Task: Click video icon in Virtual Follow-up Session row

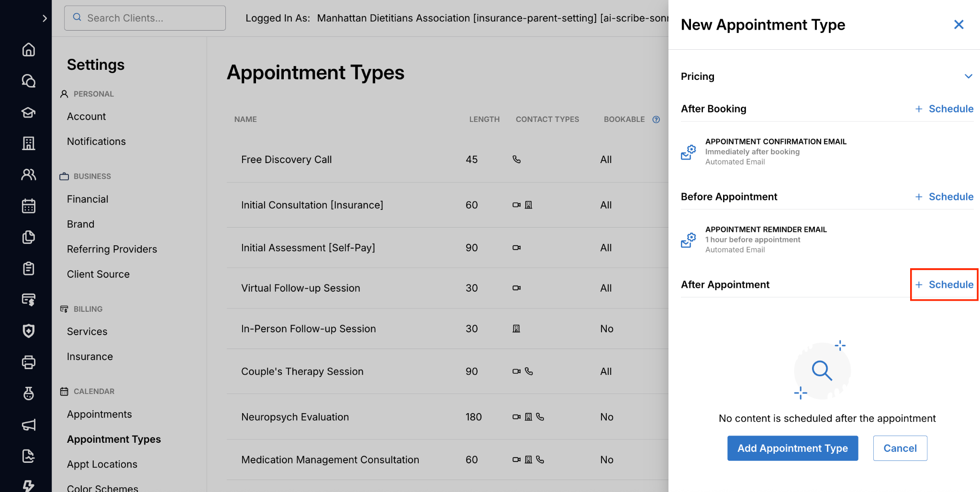Action: click(516, 288)
